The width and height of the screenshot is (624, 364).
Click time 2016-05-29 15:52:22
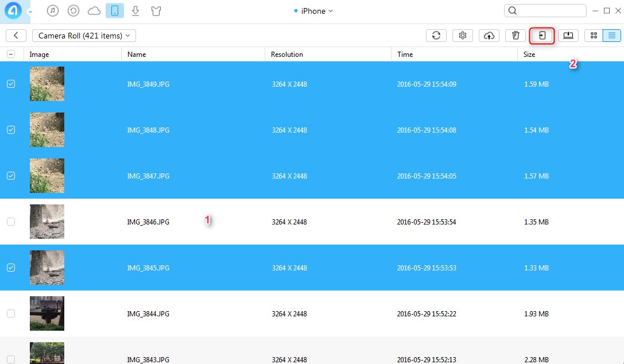click(427, 314)
